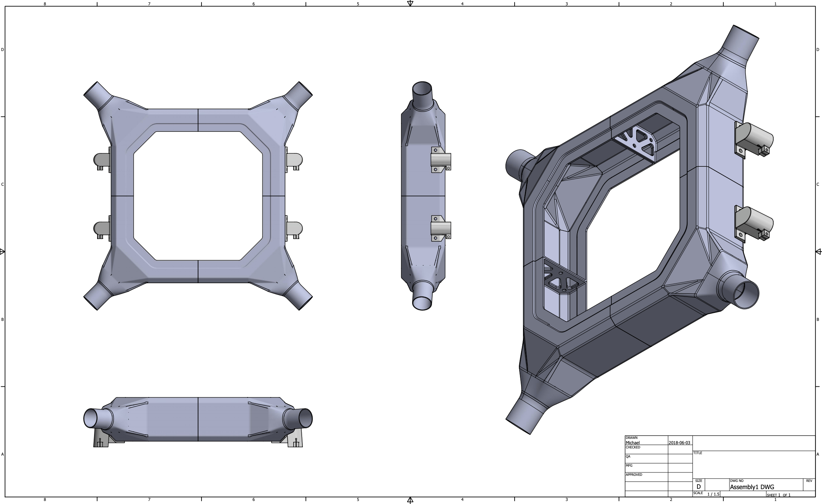Click the drawn-by name Michael

633,442
